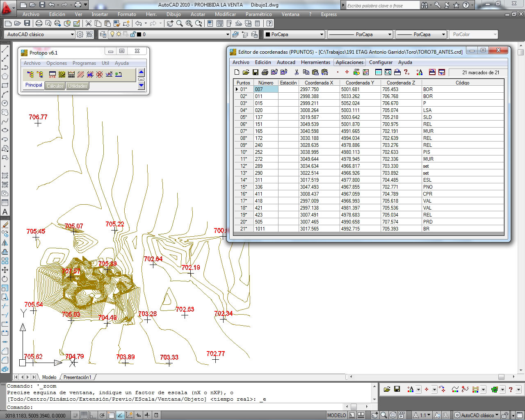Open the AutoCAD clásico workspace dropdown

tap(72, 34)
